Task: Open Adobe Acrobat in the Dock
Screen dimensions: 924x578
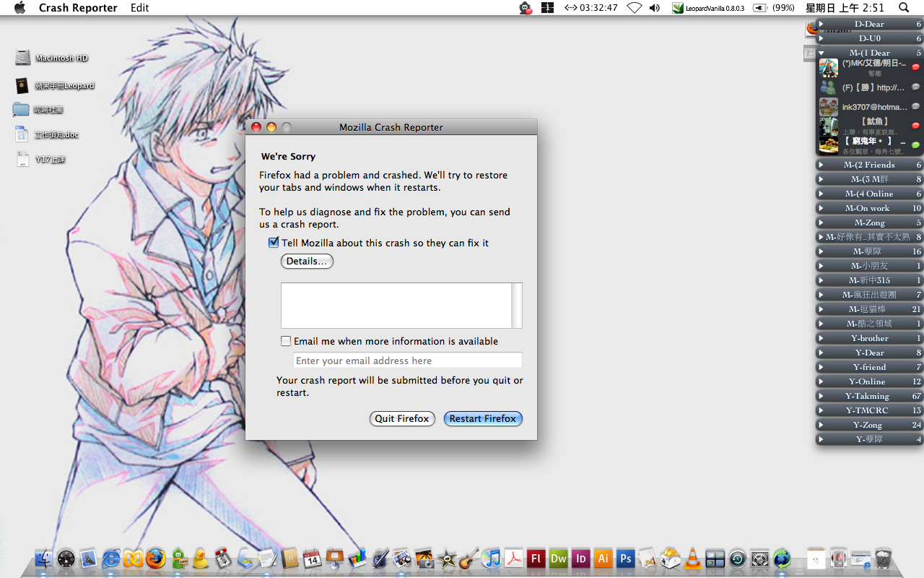Action: [x=513, y=558]
